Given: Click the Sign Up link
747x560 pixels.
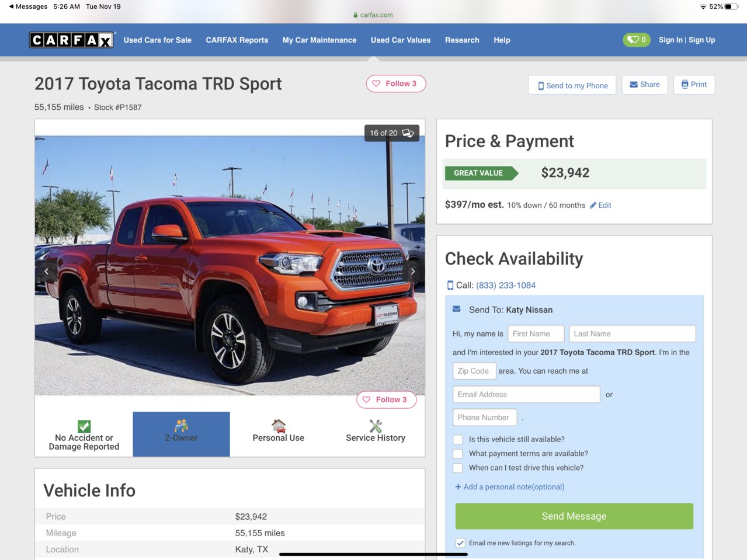Looking at the screenshot, I should (x=702, y=40).
